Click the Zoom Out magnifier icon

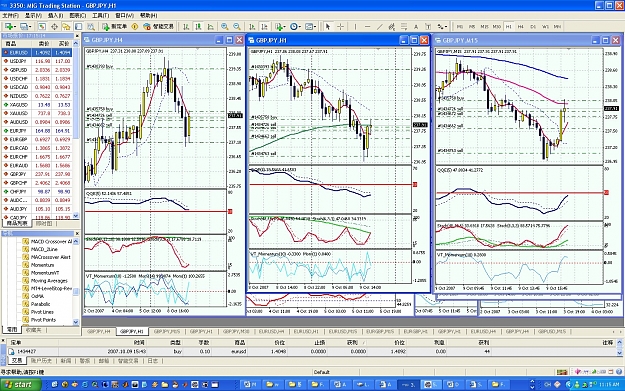(x=237, y=27)
